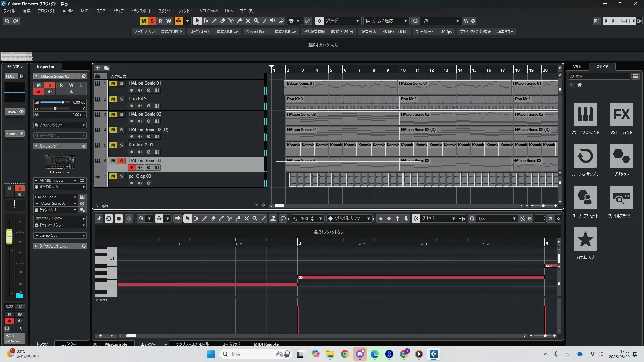644x362 pixels.
Task: Select the Eraser tool in main toolbar
Action: coord(222,21)
